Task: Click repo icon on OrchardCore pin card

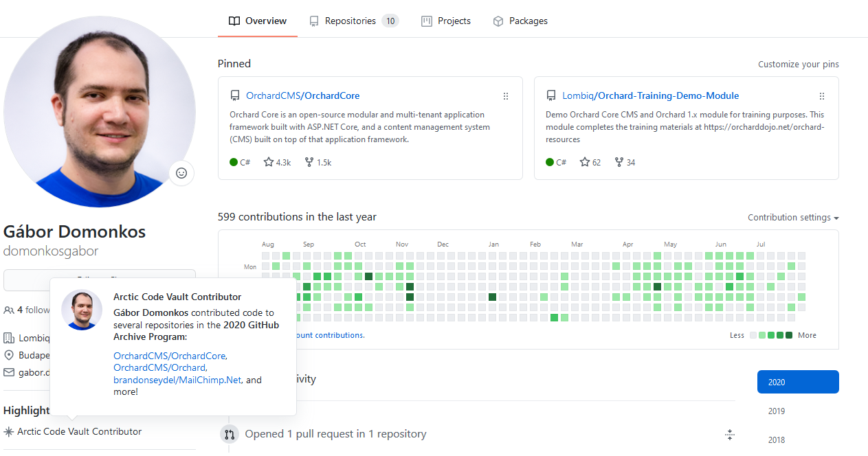Action: pyautogui.click(x=235, y=96)
